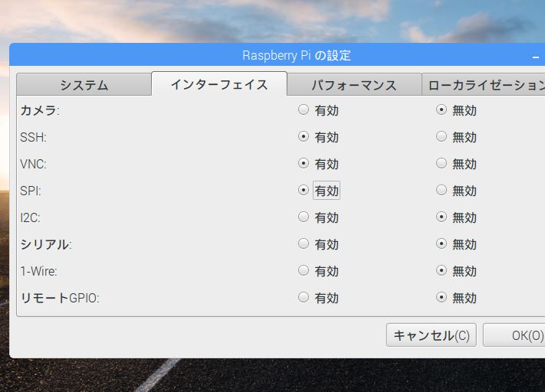Screen dimensions: 545x392
Task: Select 無効 for 1-Wire
Action: click(442, 271)
